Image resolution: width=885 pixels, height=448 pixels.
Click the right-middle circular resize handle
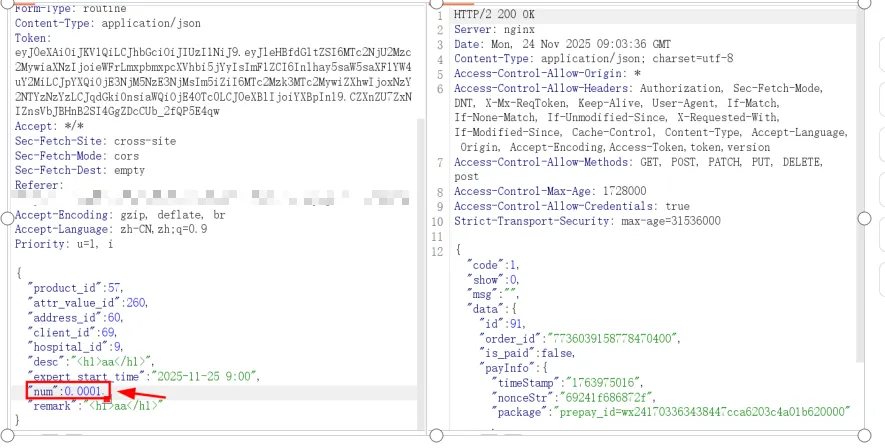coord(866,217)
